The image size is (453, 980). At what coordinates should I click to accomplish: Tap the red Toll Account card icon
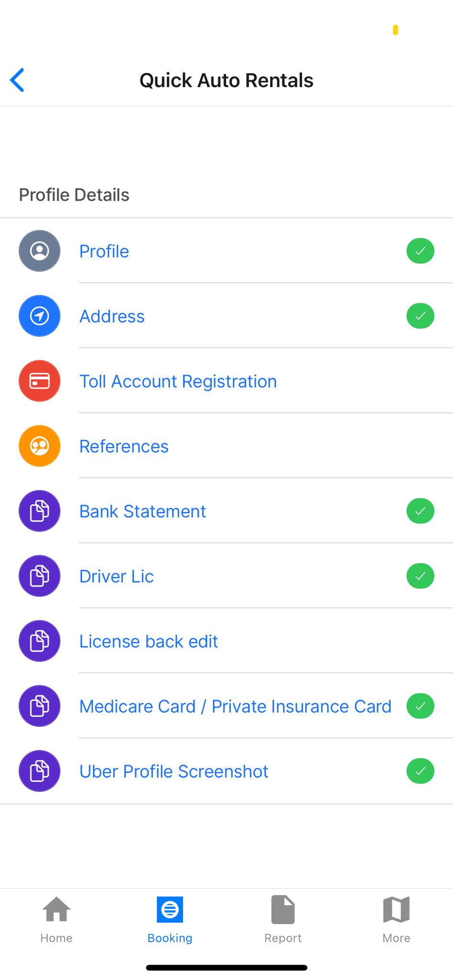tap(39, 381)
